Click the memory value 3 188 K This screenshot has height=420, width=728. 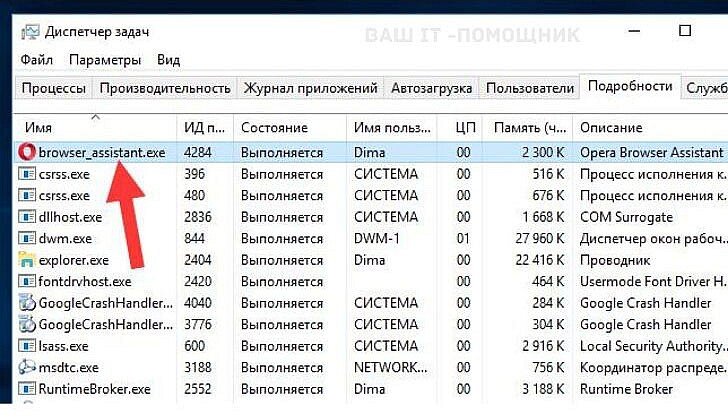tap(543, 389)
